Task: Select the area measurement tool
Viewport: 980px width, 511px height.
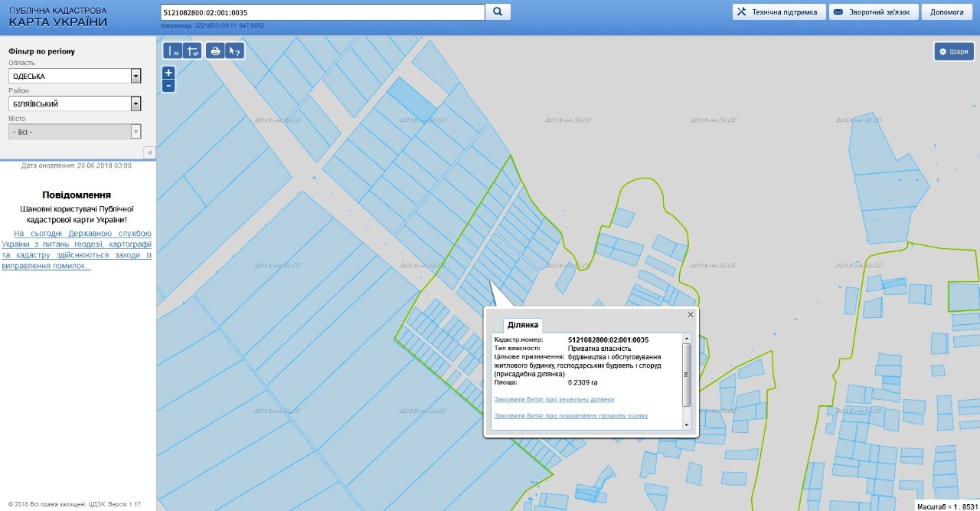Action: point(193,51)
